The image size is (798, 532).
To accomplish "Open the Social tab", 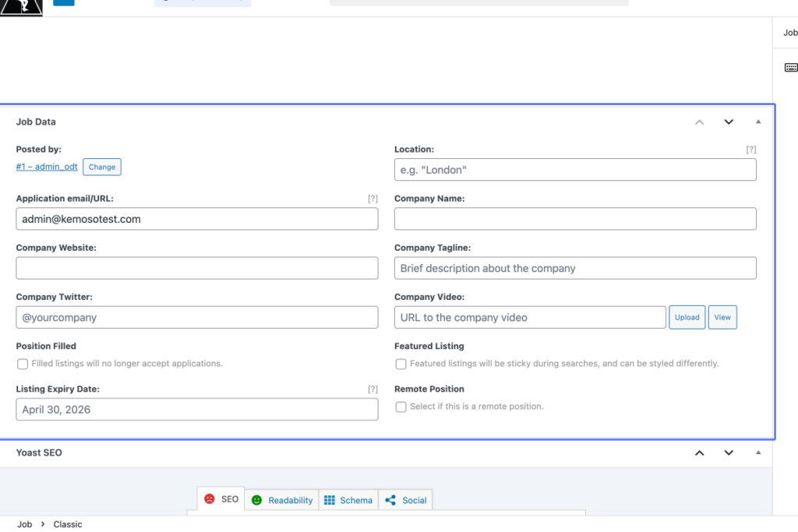I will 405,500.
